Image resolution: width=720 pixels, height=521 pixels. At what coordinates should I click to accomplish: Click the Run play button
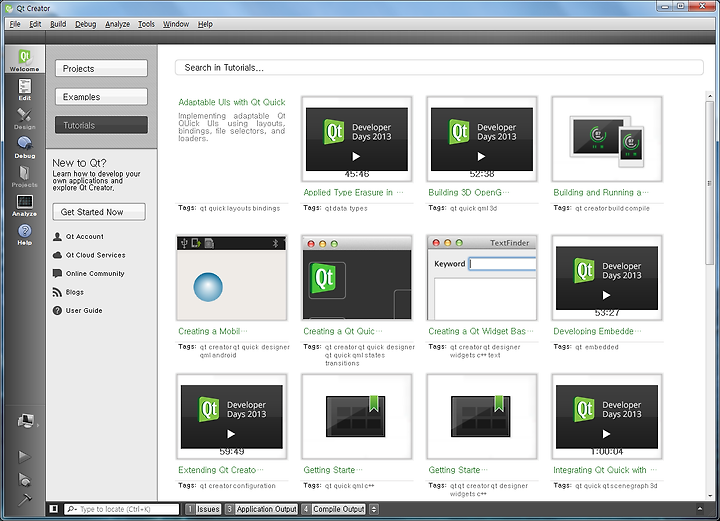(x=24, y=456)
